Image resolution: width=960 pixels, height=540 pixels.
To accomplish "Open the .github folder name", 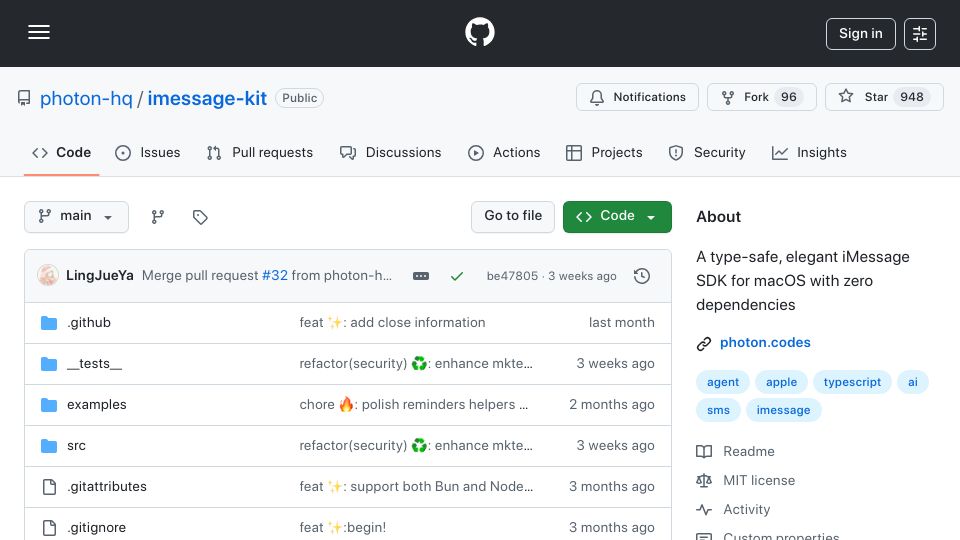I will (x=89, y=323).
